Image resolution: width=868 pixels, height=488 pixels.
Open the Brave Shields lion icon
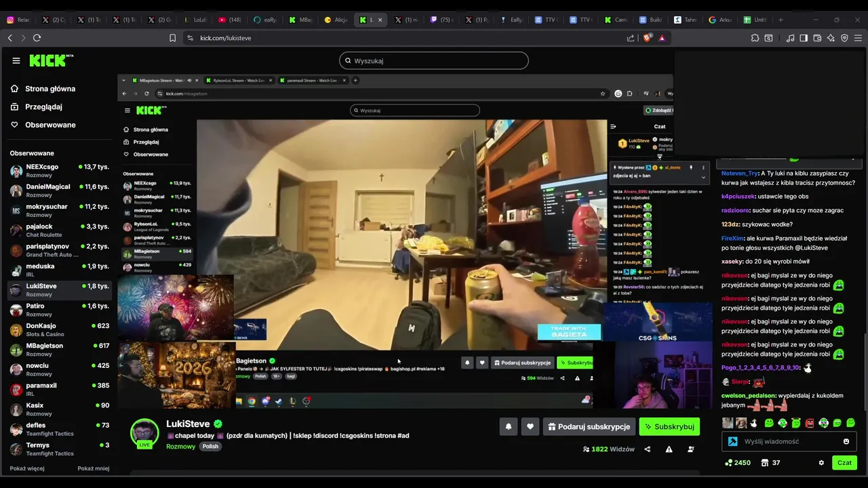pos(647,38)
